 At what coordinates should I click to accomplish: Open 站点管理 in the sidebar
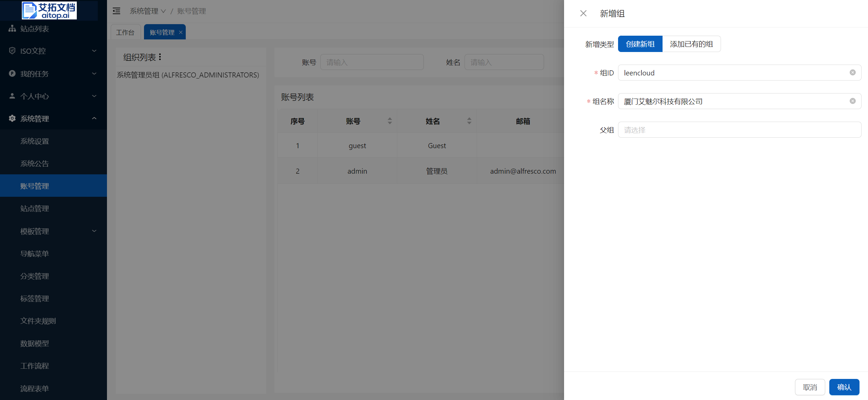(x=35, y=208)
